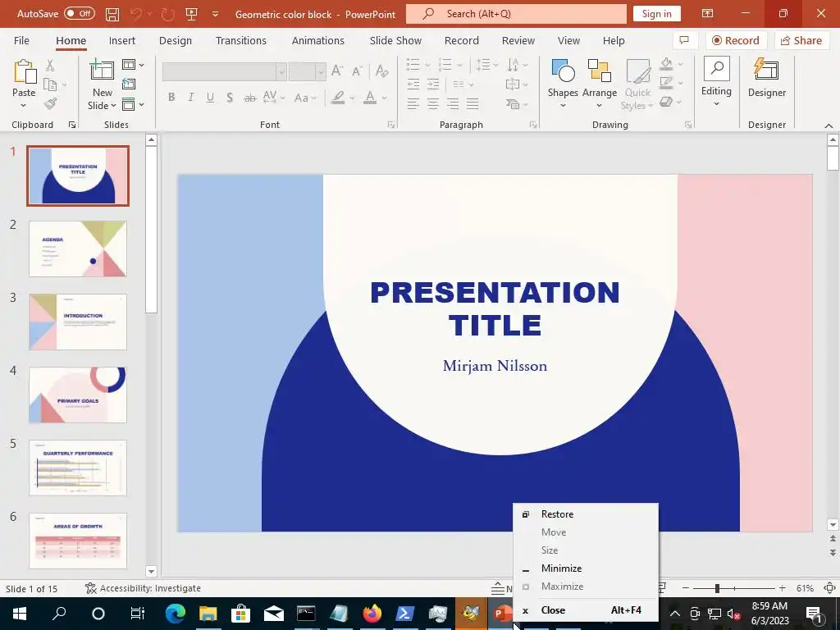Click Decrease List Level indent icon
840x630 pixels.
pos(413,84)
